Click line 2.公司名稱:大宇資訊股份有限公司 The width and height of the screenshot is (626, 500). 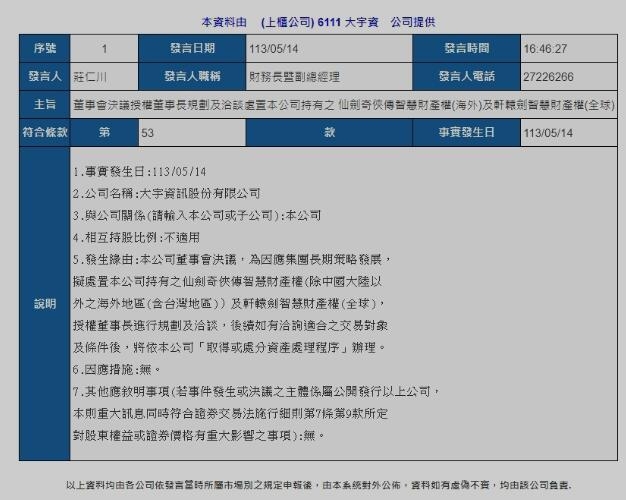click(166, 194)
